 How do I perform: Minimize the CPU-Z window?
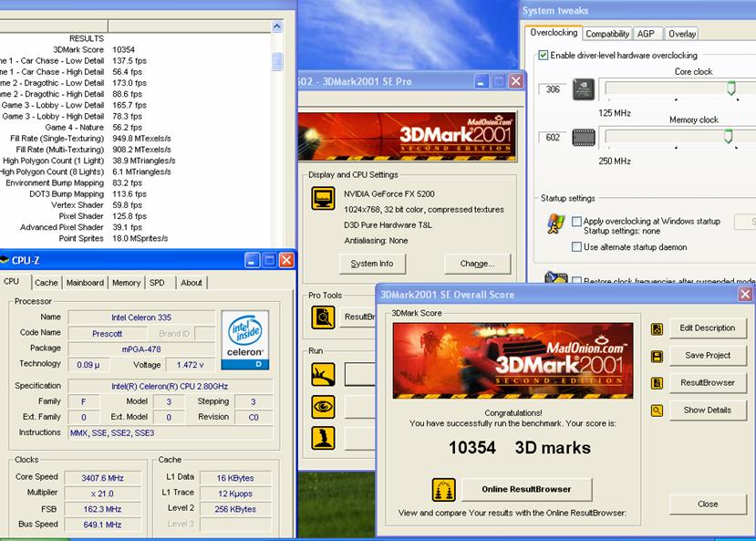click(253, 260)
